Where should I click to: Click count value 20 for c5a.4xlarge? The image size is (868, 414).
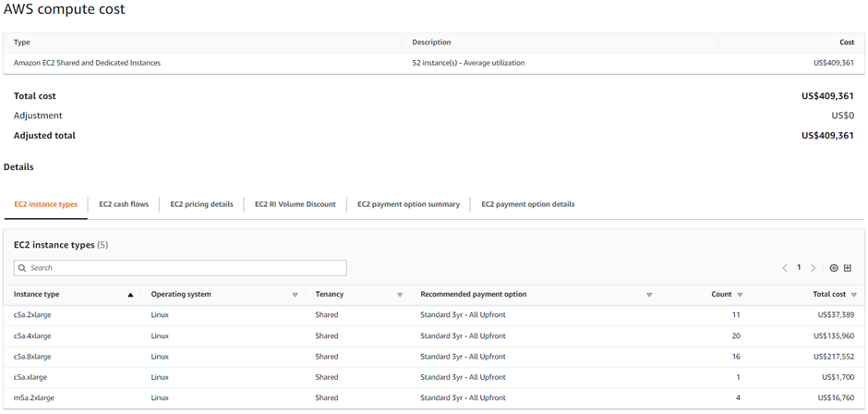coord(736,335)
